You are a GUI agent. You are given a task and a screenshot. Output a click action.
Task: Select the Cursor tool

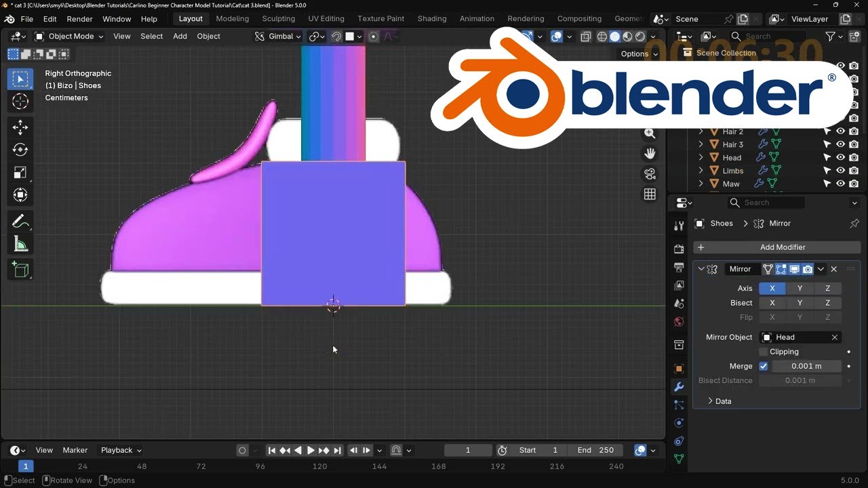pos(20,102)
